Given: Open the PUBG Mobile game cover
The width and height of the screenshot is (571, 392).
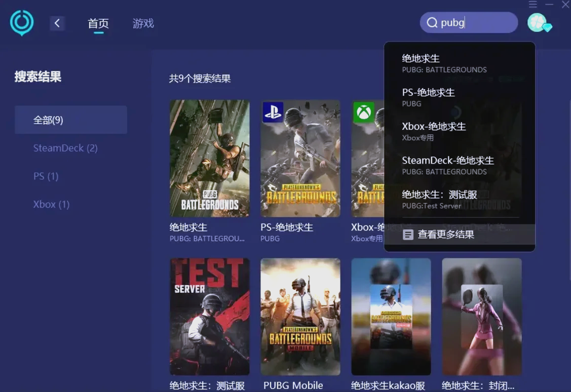Looking at the screenshot, I should [x=300, y=317].
